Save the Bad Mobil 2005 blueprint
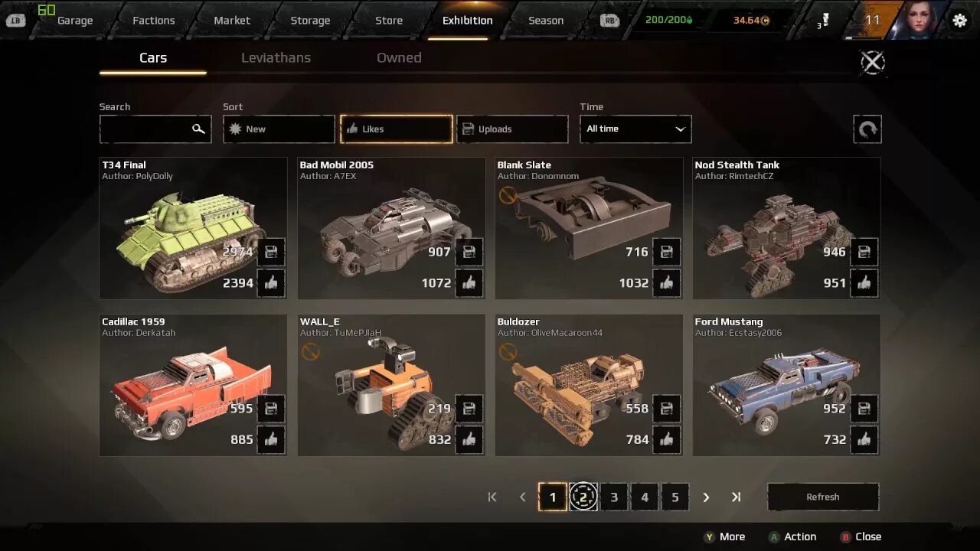Screen dimensions: 980x551 point(469,252)
